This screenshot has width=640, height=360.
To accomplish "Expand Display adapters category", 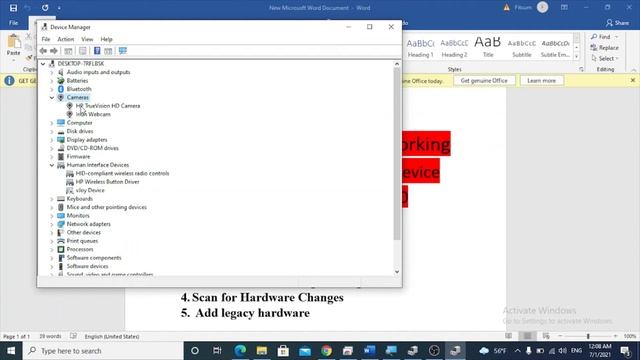I will pos(52,140).
